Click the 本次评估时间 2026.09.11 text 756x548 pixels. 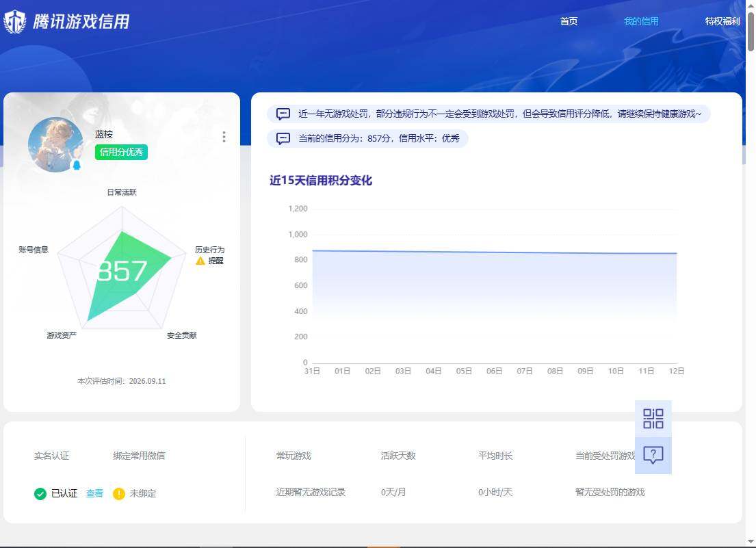tap(122, 381)
